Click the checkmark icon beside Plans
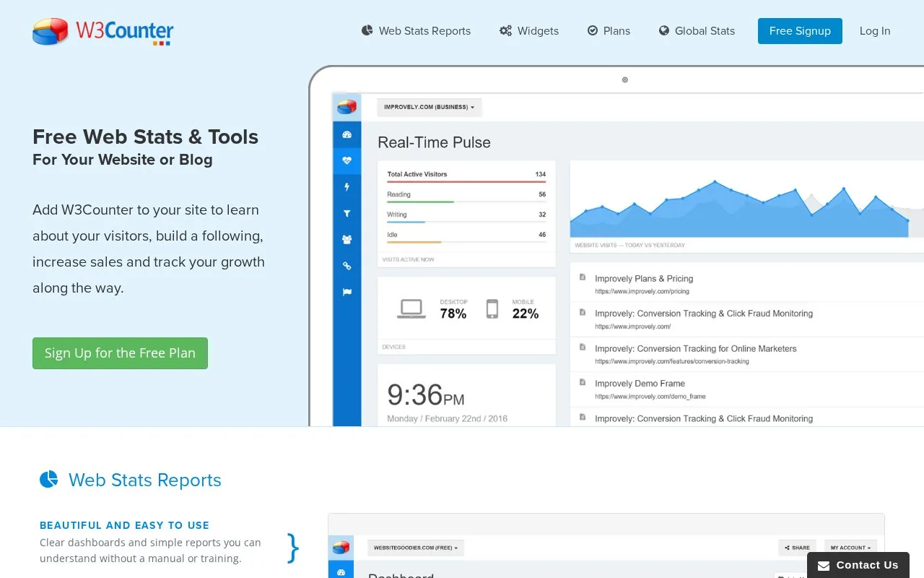Image resolution: width=924 pixels, height=578 pixels. click(593, 30)
